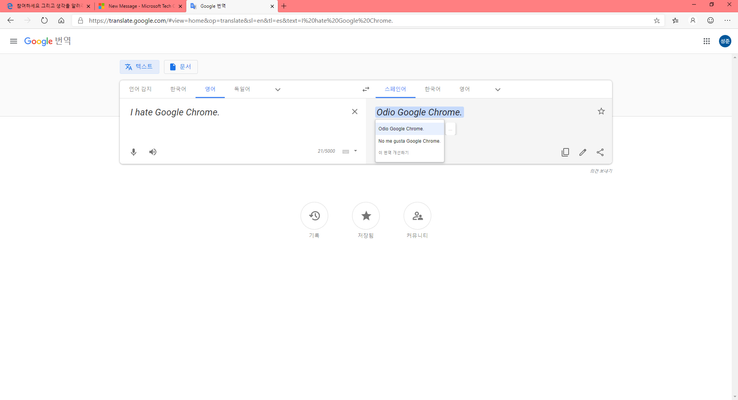Send feedback with the smiley icon
The width and height of the screenshot is (738, 400).
[710, 21]
